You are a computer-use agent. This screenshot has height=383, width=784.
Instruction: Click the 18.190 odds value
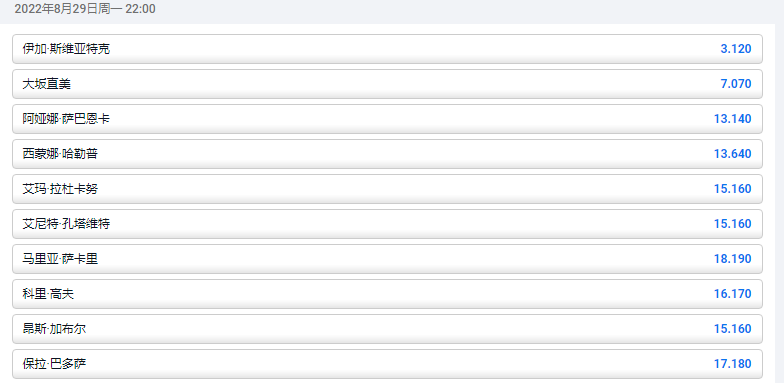pyautogui.click(x=732, y=259)
